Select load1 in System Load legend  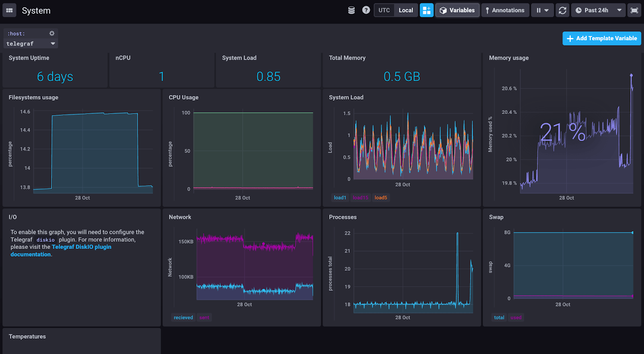click(x=340, y=198)
